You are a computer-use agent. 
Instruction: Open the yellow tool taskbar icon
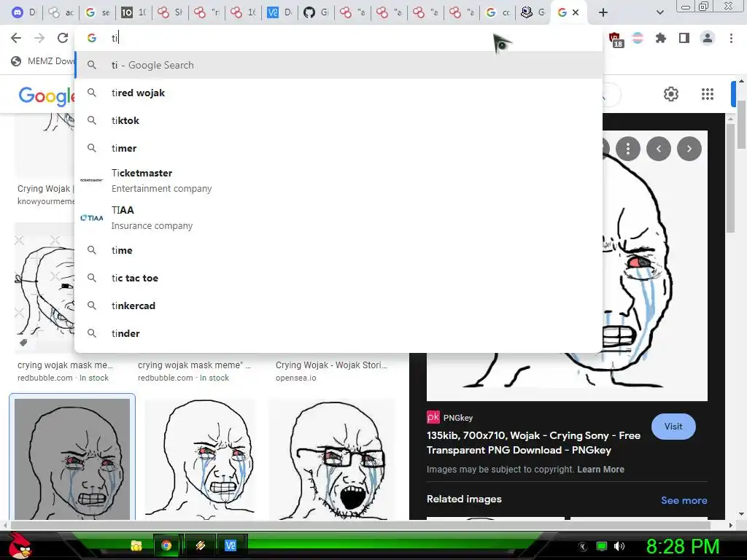tap(200, 545)
